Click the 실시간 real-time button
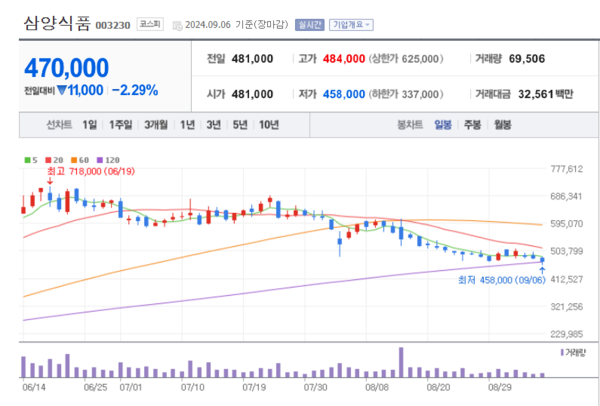The height and width of the screenshot is (406, 600). pyautogui.click(x=309, y=24)
